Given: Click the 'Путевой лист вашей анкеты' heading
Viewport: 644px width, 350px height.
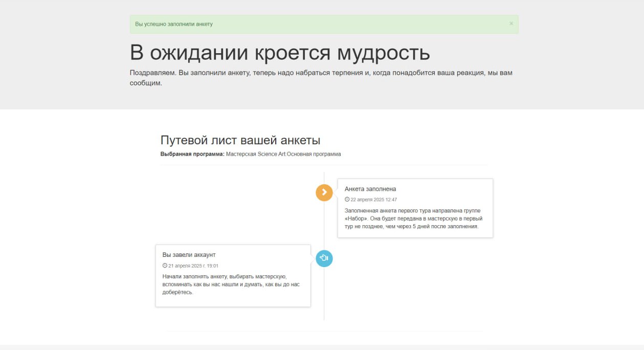Looking at the screenshot, I should point(240,140).
